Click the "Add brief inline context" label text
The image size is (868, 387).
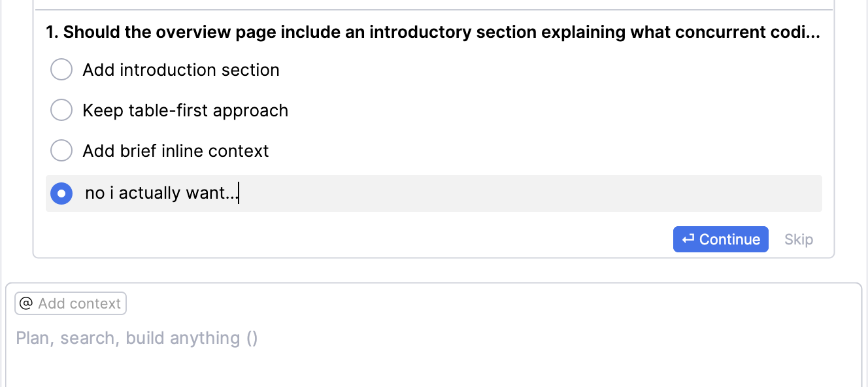click(175, 150)
